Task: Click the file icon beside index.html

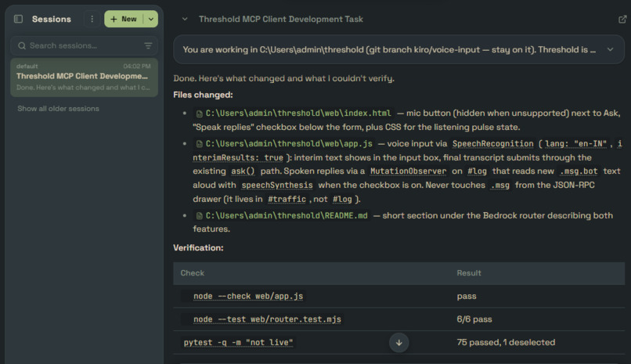Action: tap(199, 114)
